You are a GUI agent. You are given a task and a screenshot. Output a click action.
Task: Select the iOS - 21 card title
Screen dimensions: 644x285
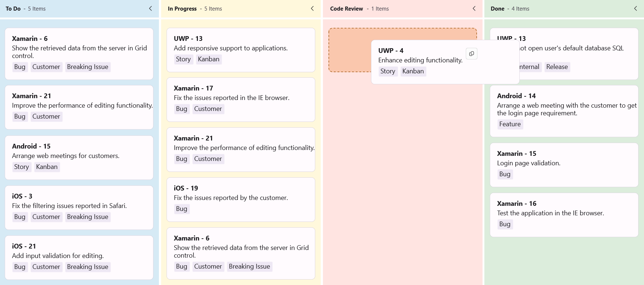pos(24,246)
